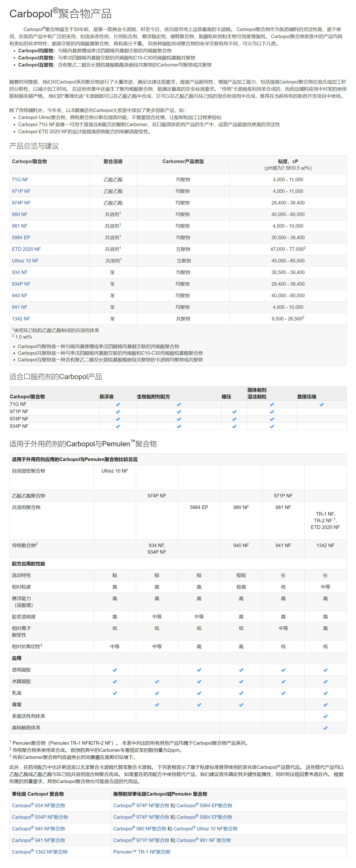This screenshot has height=868, width=356.
Task: Click the 934P NF wet granulation (湿法制粒) checkmark
Action: click(272, 426)
